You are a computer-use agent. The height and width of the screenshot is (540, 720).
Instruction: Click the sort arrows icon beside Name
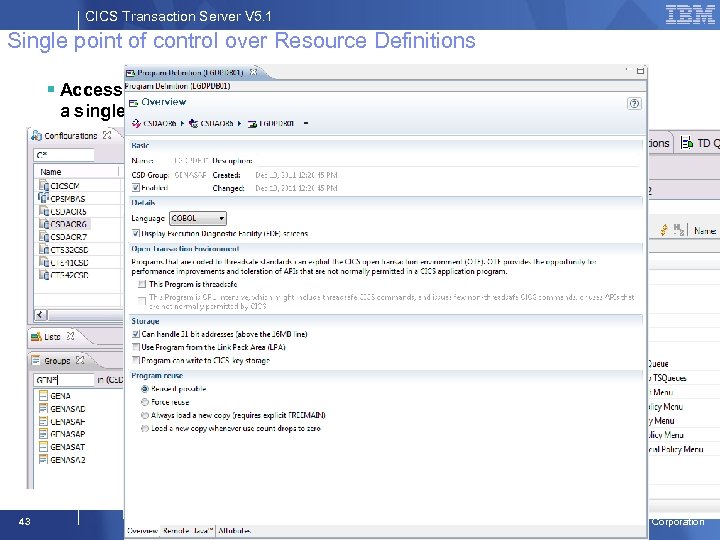pos(664,230)
